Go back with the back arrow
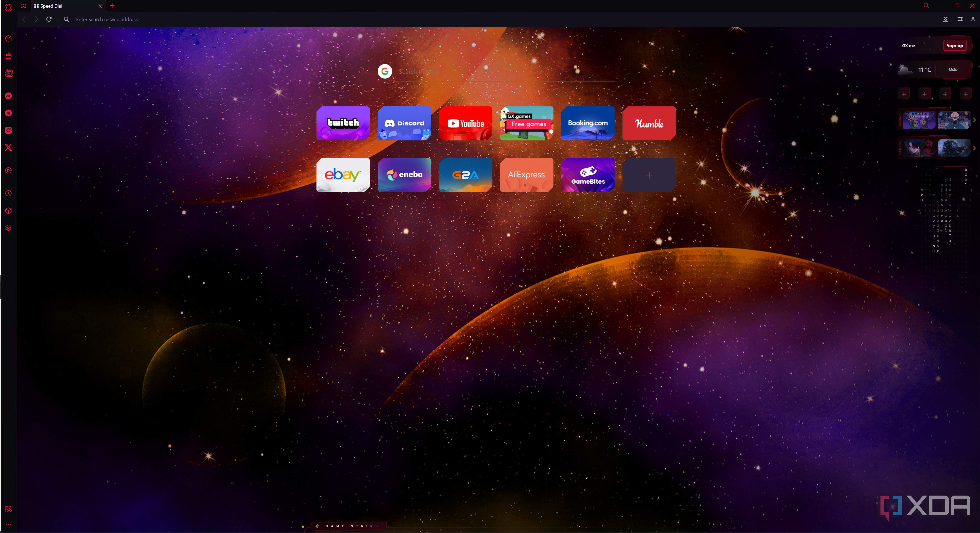This screenshot has height=533, width=980. 24,19
